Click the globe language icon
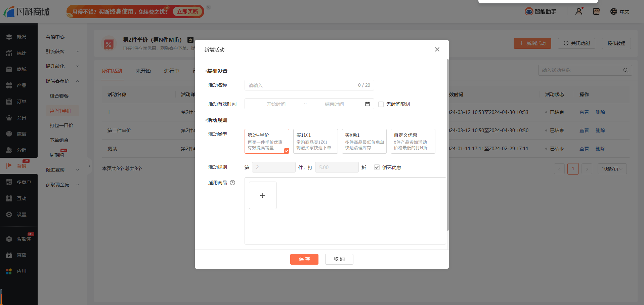644x305 pixels. pyautogui.click(x=613, y=11)
